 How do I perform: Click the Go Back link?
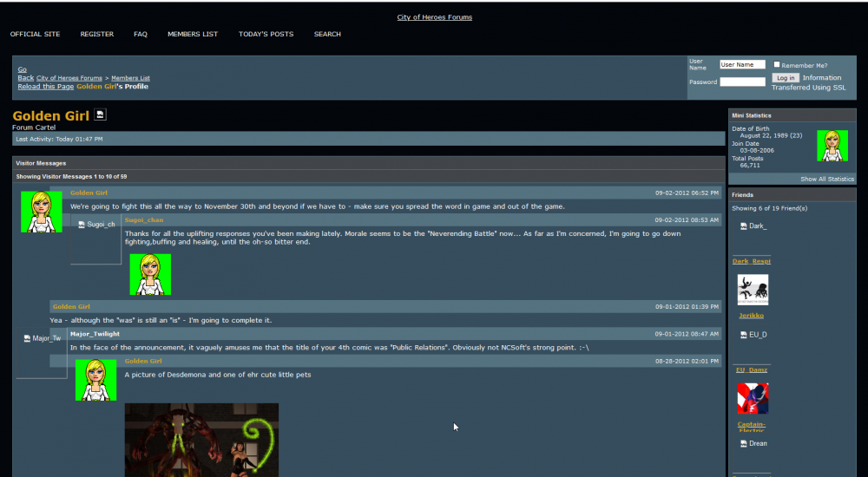(25, 74)
